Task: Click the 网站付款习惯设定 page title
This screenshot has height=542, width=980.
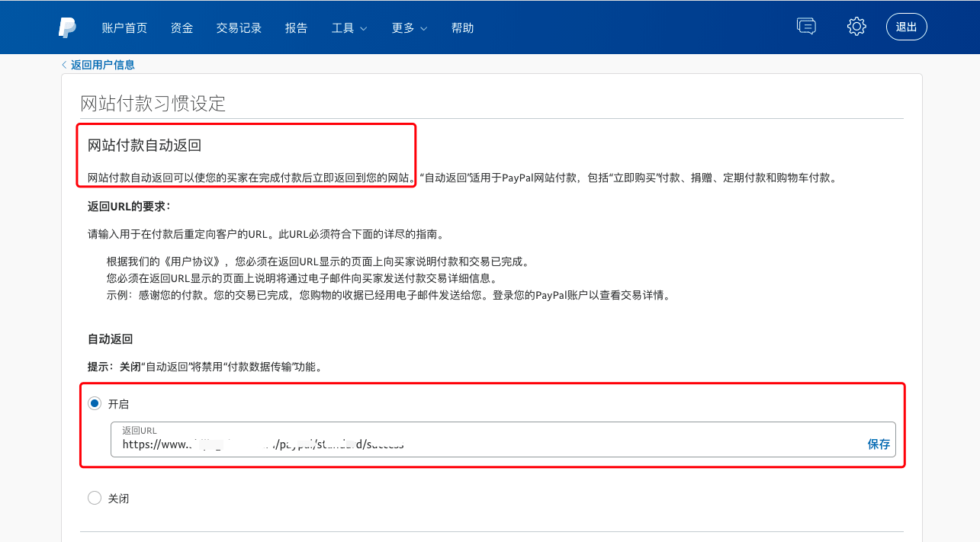Action: point(153,103)
